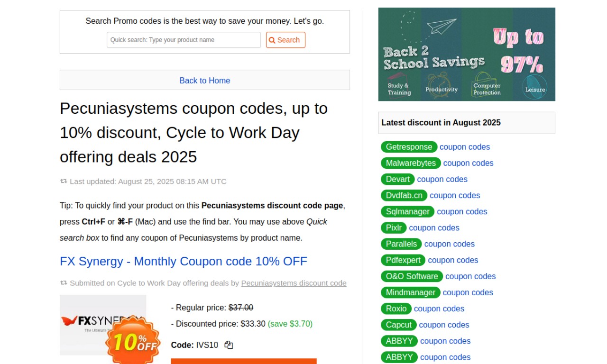Click the retweet icon beside Last updated

[64, 181]
